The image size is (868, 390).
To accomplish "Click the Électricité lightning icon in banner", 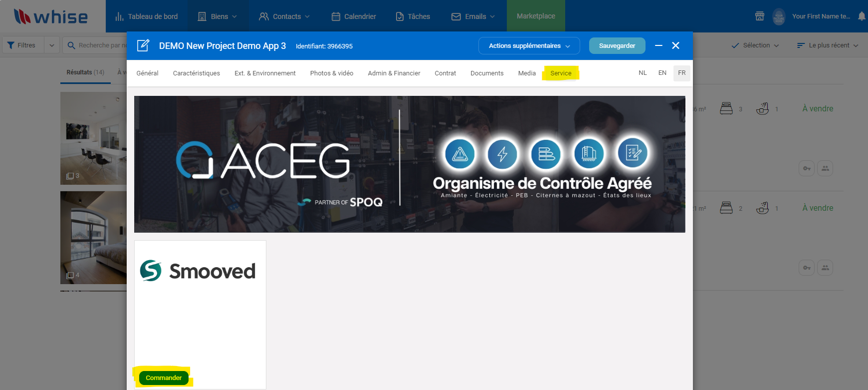I will pyautogui.click(x=502, y=154).
